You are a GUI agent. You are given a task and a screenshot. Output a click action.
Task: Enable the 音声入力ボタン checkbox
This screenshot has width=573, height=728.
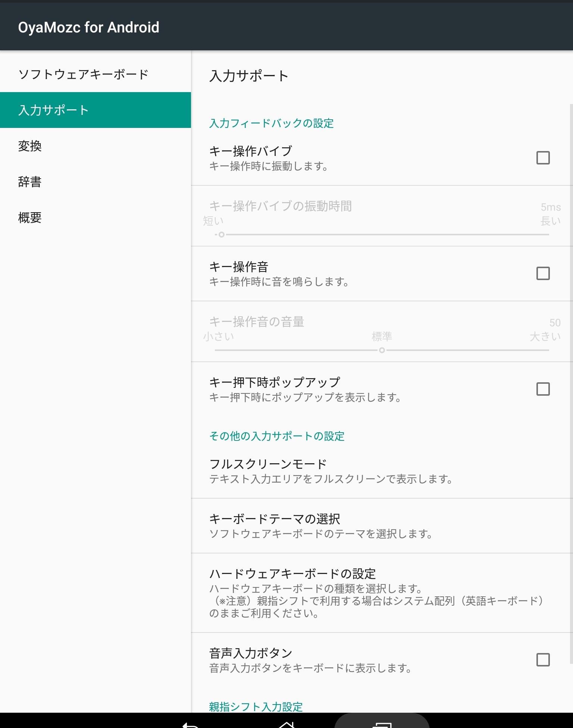coord(543,660)
